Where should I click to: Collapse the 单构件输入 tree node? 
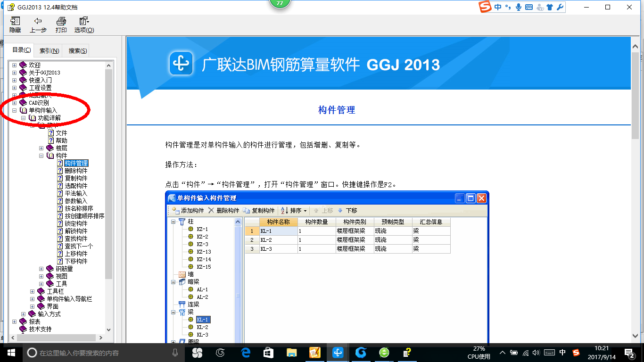14,110
